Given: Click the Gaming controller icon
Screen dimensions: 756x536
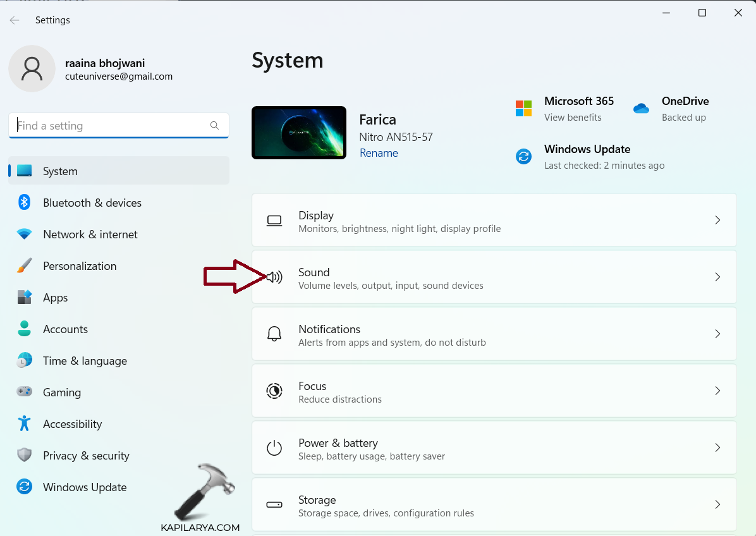Looking at the screenshot, I should pos(24,392).
